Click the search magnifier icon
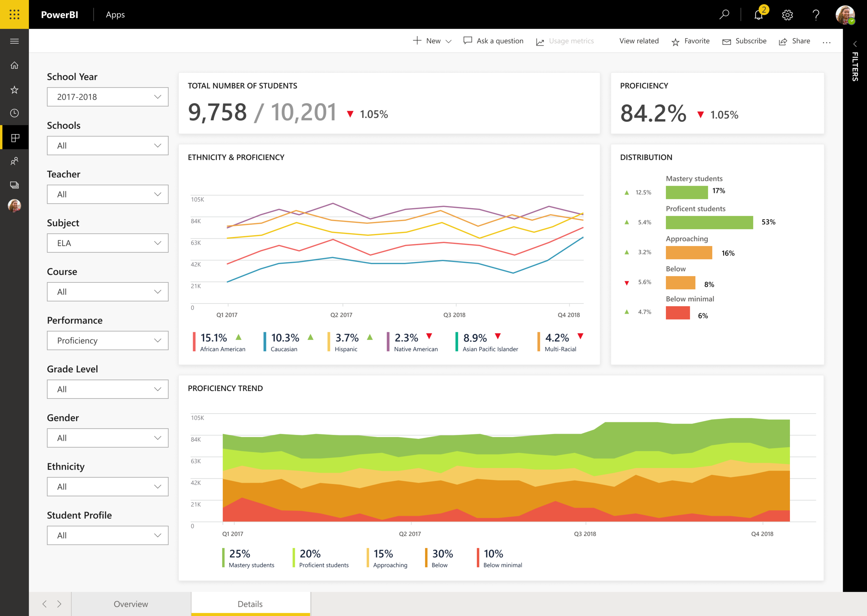This screenshot has height=616, width=867. [x=724, y=15]
